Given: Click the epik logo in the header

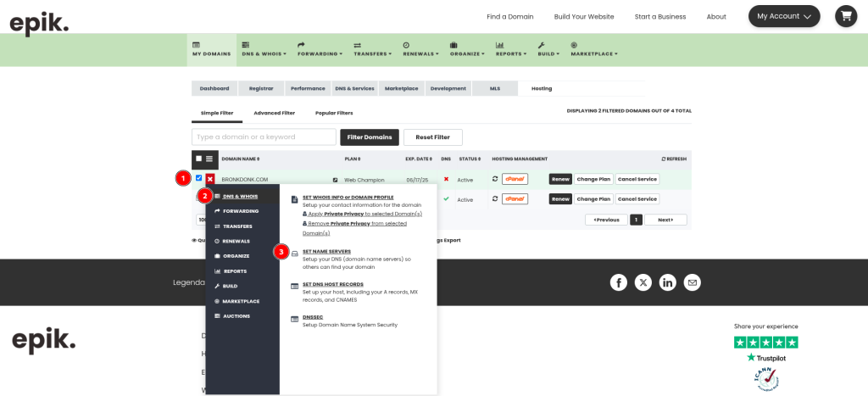Looking at the screenshot, I should pyautogui.click(x=39, y=24).
